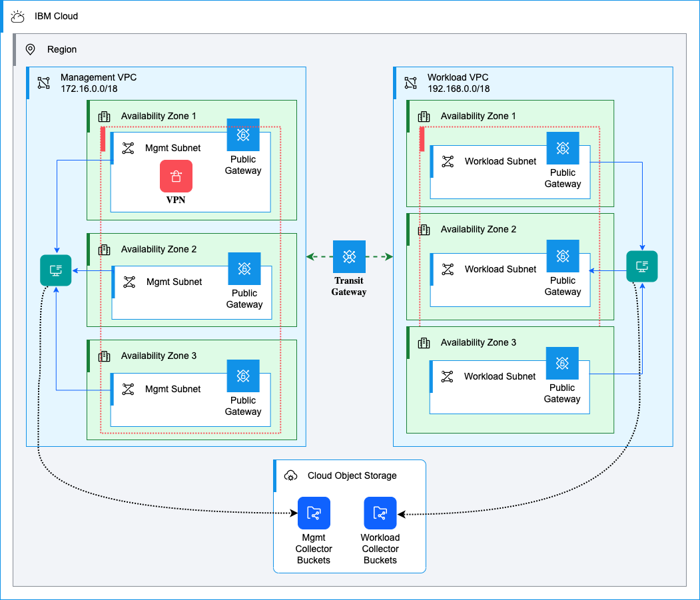
Task: Click the IBM Cloud logo icon
Action: (18, 17)
